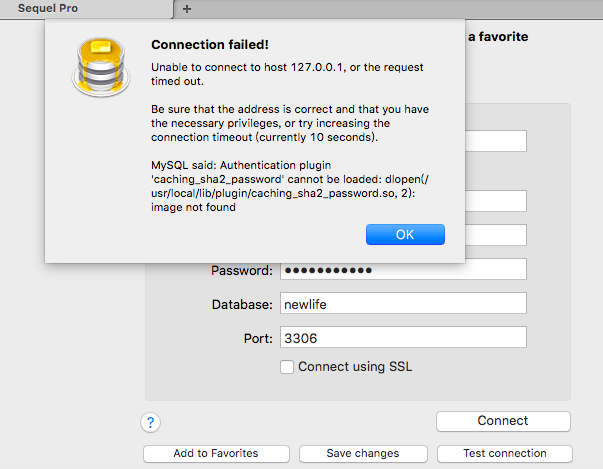Click the Database field containing newlife

(403, 304)
